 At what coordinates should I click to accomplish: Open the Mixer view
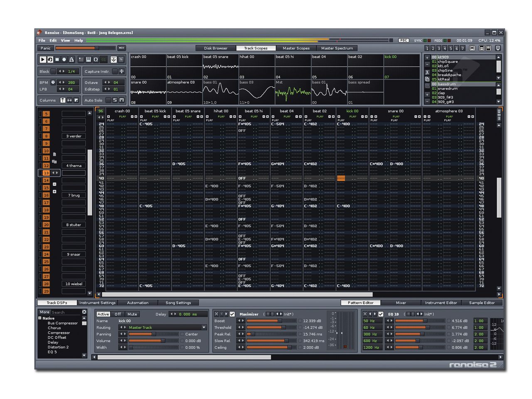click(401, 303)
